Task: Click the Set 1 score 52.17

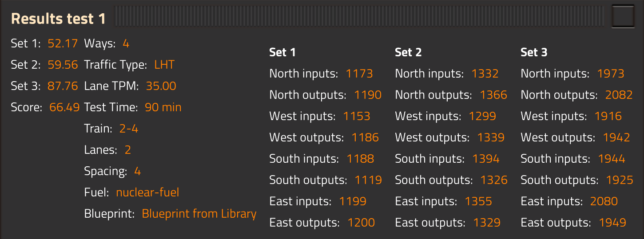Action: (63, 43)
